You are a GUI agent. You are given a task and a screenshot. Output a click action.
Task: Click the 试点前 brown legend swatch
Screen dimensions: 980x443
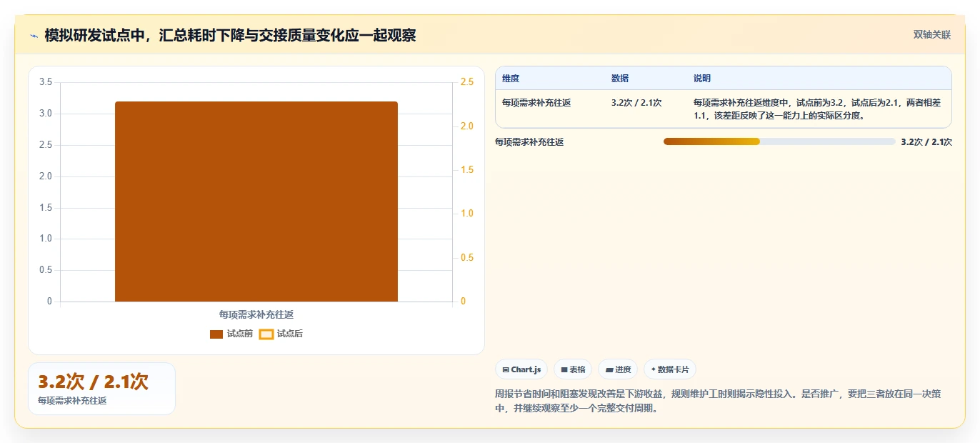click(x=216, y=334)
